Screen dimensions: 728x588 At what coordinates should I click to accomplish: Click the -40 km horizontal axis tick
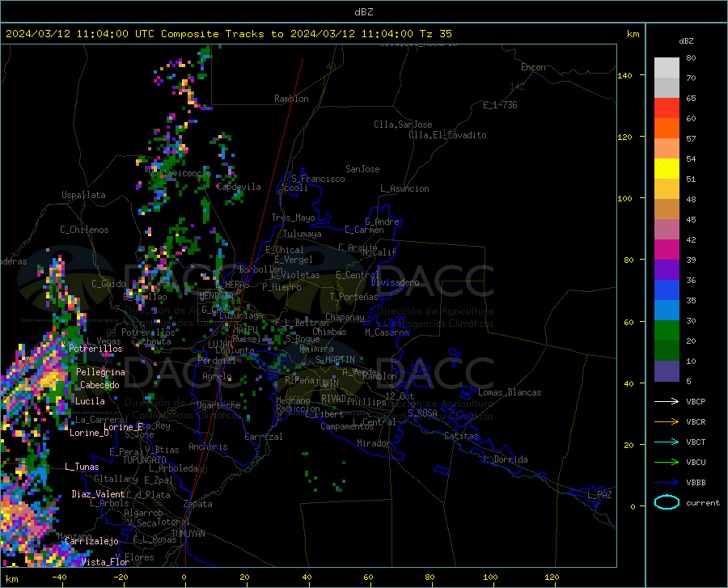59,577
